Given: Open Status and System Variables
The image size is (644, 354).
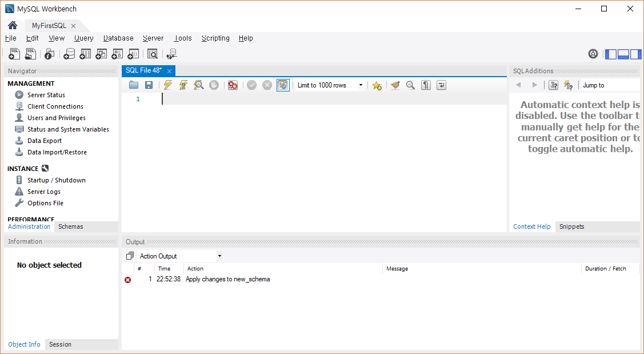Looking at the screenshot, I should 68,129.
